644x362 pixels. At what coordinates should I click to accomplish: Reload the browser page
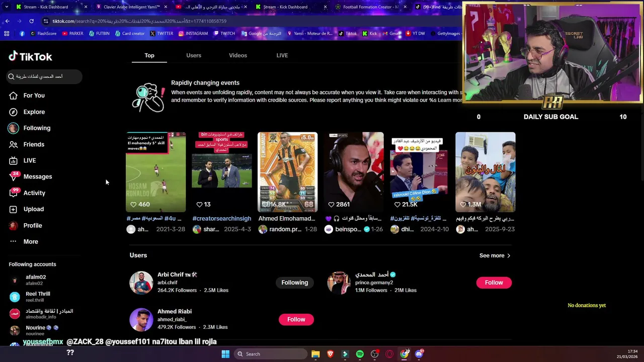tap(31, 21)
